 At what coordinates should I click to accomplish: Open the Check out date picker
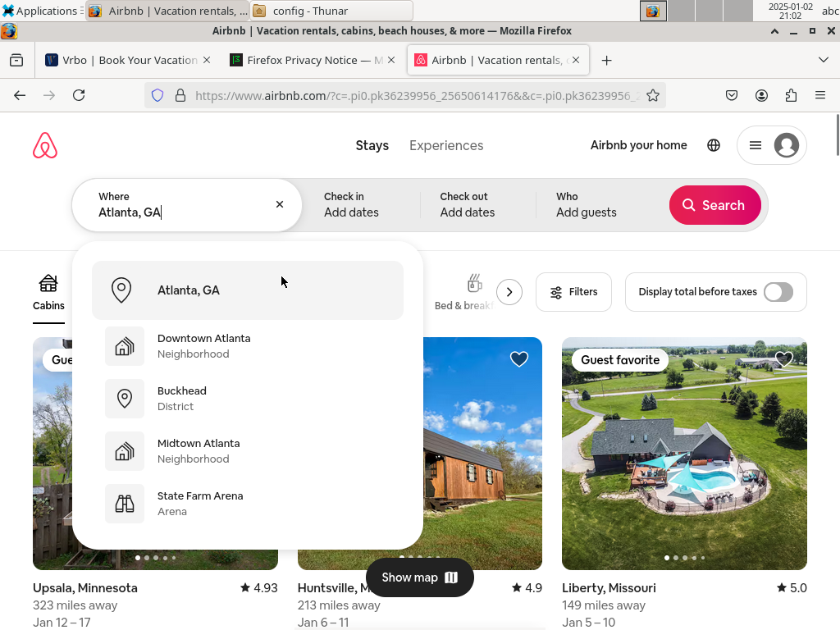pos(478,204)
